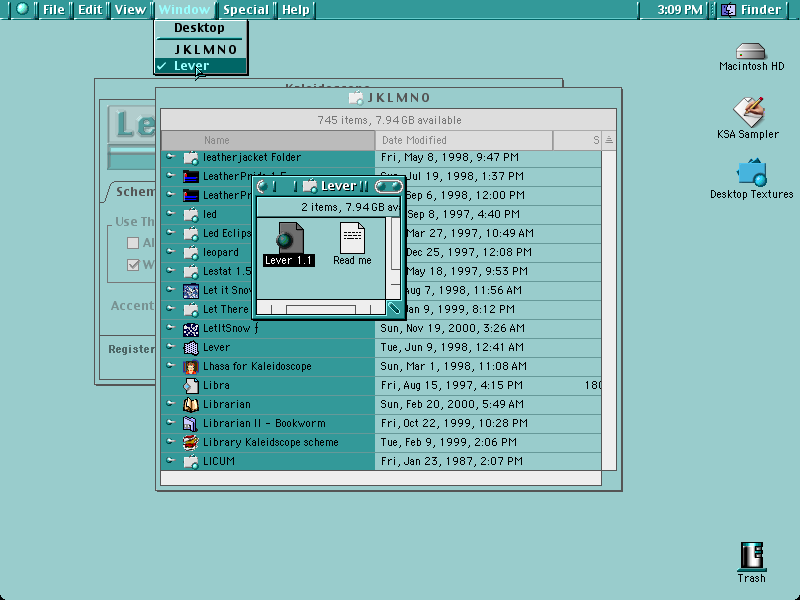
Task: Toggle the unchecked checkbox in Kaleidoscope window
Action: pyautogui.click(x=133, y=243)
